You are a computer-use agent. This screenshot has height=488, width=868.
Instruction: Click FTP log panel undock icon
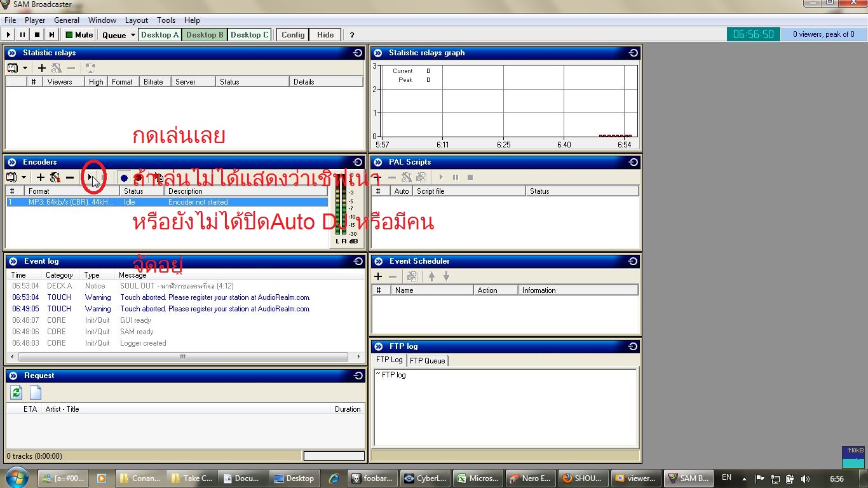pyautogui.click(x=634, y=346)
